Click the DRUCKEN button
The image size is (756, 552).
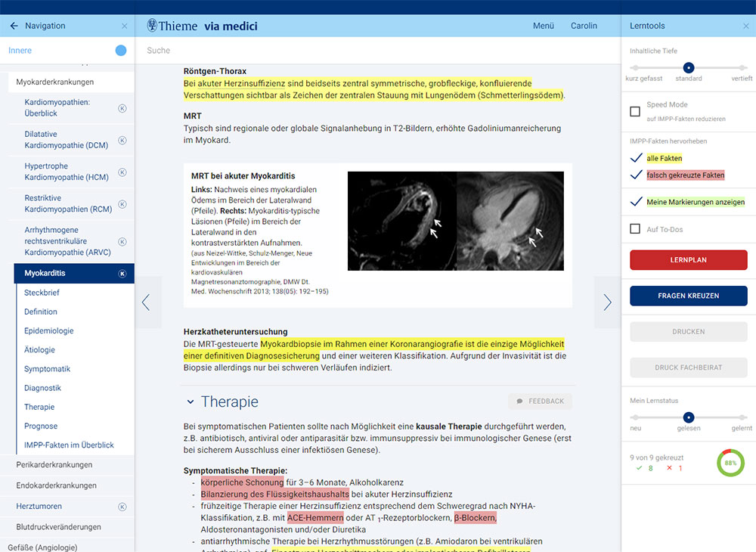tap(689, 332)
